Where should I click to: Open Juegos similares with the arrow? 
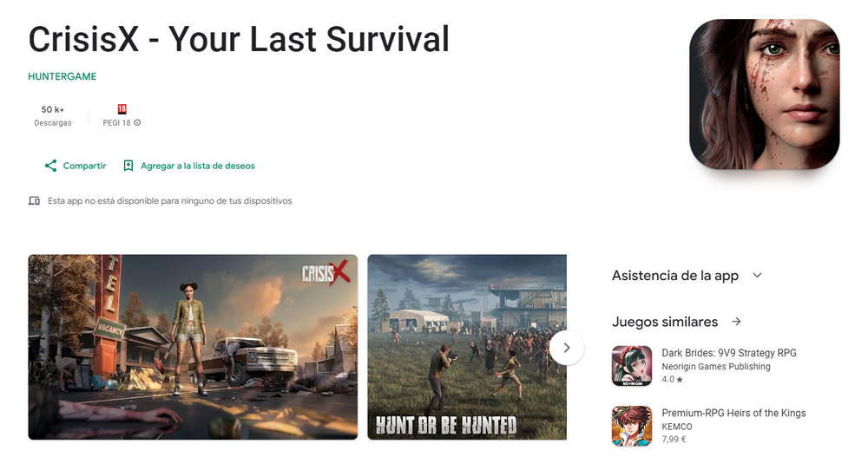(x=736, y=322)
